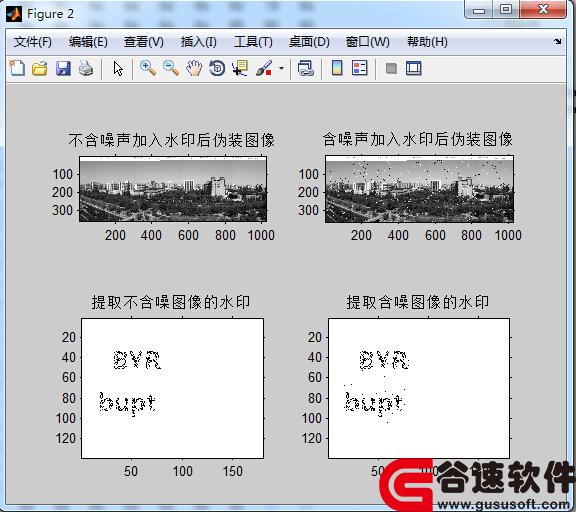
Task: Select the Zoom Out tool
Action: (171, 68)
